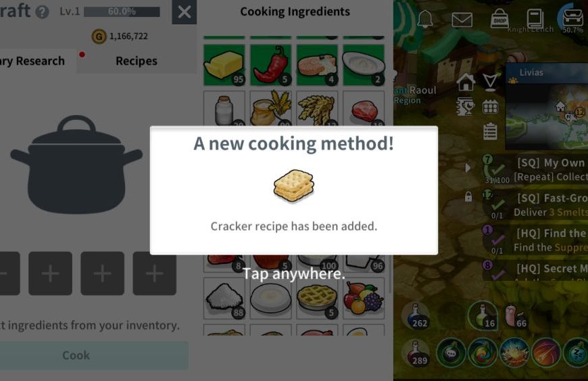Expand the quest list arrow
This screenshot has height=381, width=588.
[x=468, y=168]
